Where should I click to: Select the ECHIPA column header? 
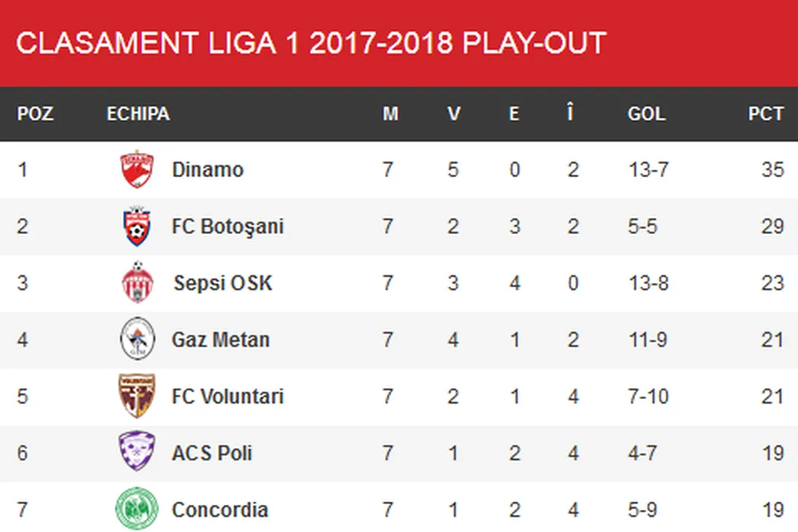click(138, 114)
